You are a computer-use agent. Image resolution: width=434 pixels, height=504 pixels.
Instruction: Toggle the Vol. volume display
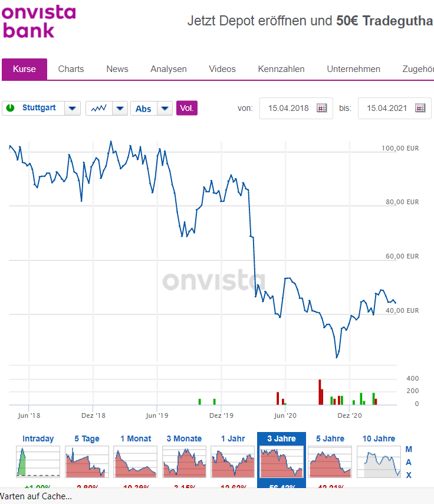click(186, 108)
